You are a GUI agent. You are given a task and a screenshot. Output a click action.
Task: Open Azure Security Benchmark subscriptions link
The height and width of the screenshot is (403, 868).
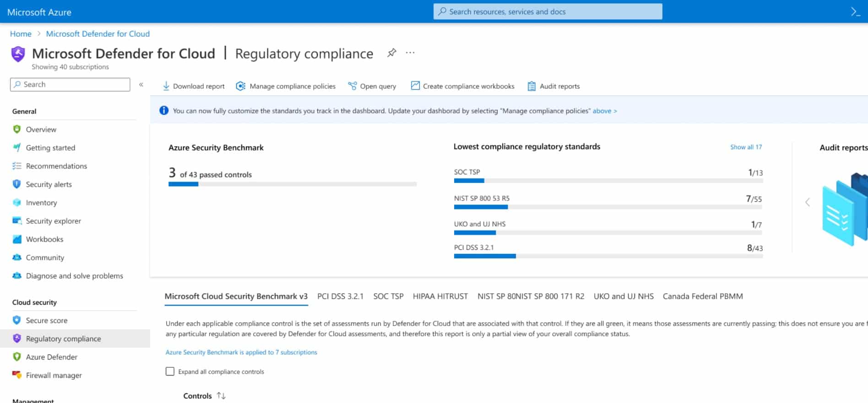tap(241, 352)
